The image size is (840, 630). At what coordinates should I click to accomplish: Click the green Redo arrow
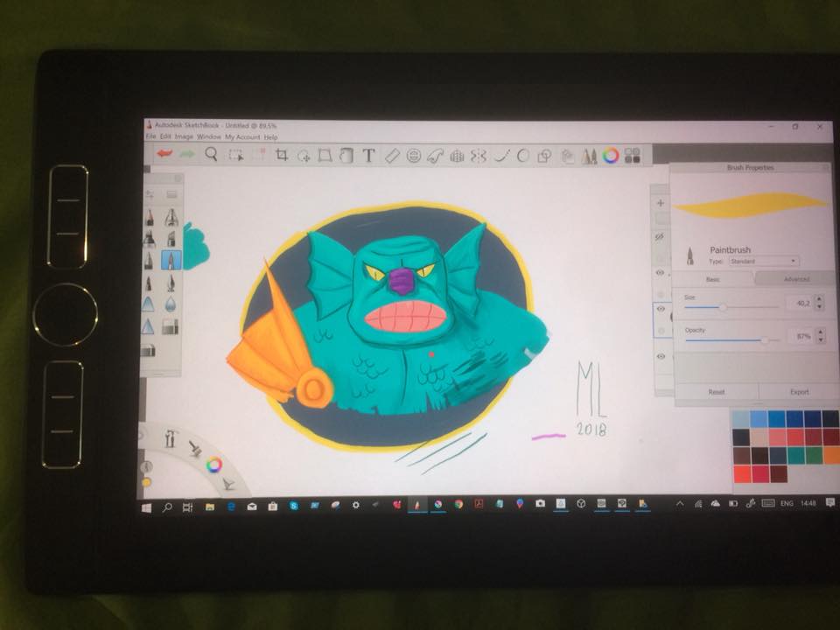click(187, 154)
